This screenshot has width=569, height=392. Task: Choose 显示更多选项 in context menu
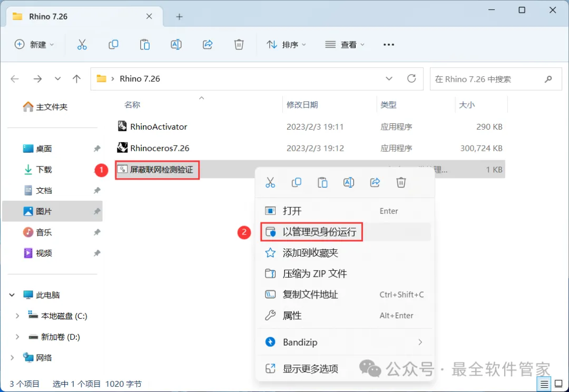(x=345, y=369)
